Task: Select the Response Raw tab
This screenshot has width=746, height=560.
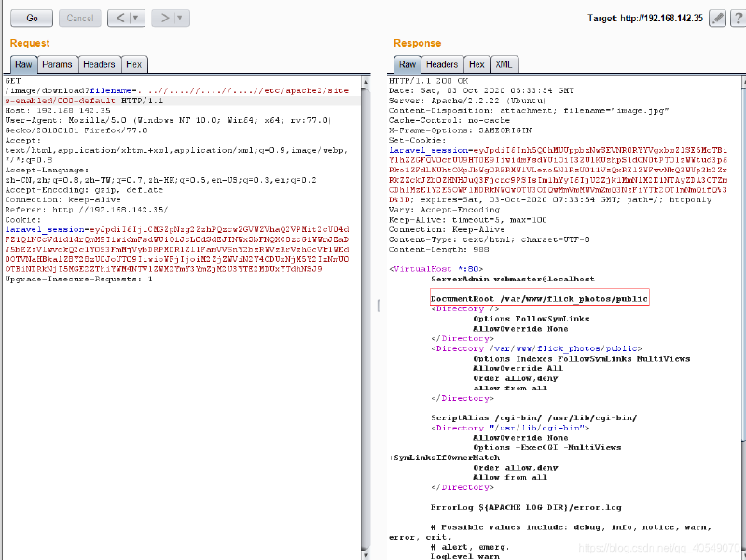Action: pos(408,64)
